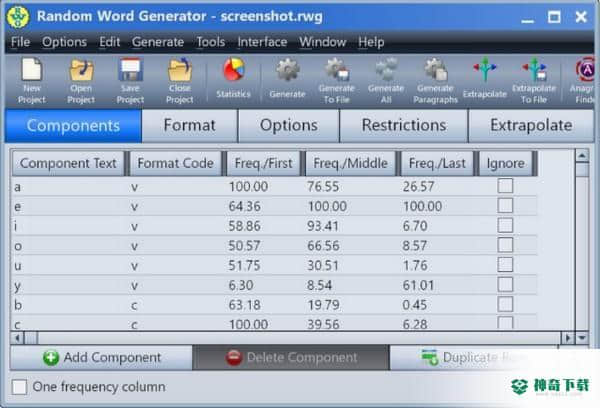
Task: Select component text cell 'u'
Action: click(x=18, y=266)
